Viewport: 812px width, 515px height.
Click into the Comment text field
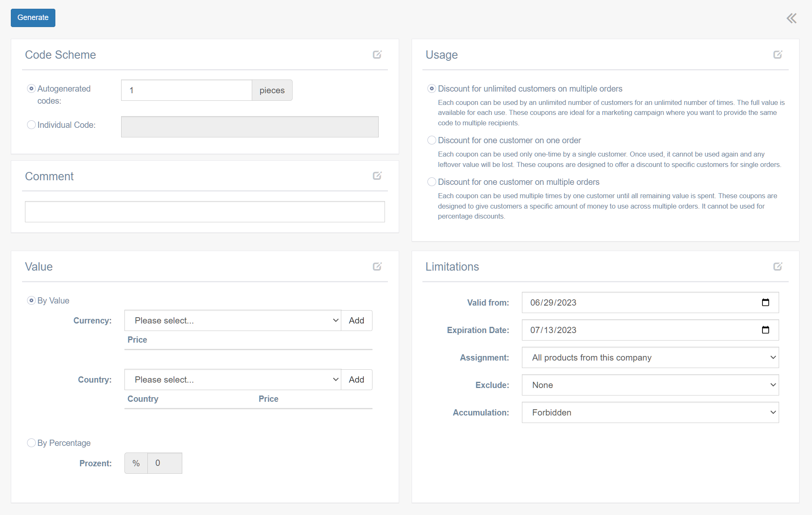[x=205, y=212]
